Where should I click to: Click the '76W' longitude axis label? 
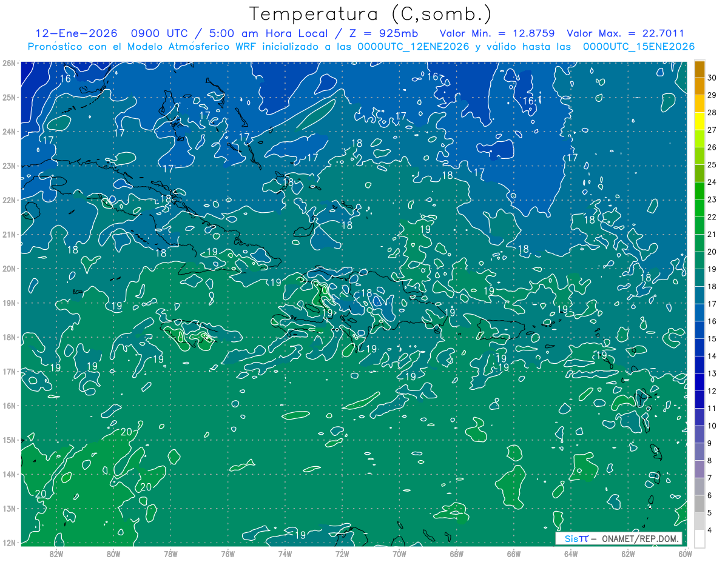tap(227, 554)
